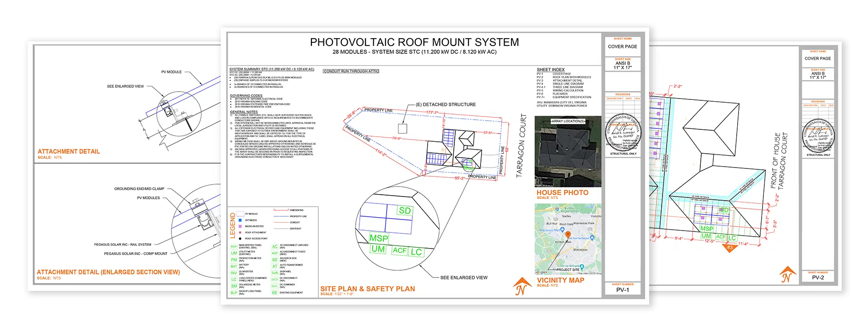Select the EE existing equipment legend symbol

(x=275, y=293)
